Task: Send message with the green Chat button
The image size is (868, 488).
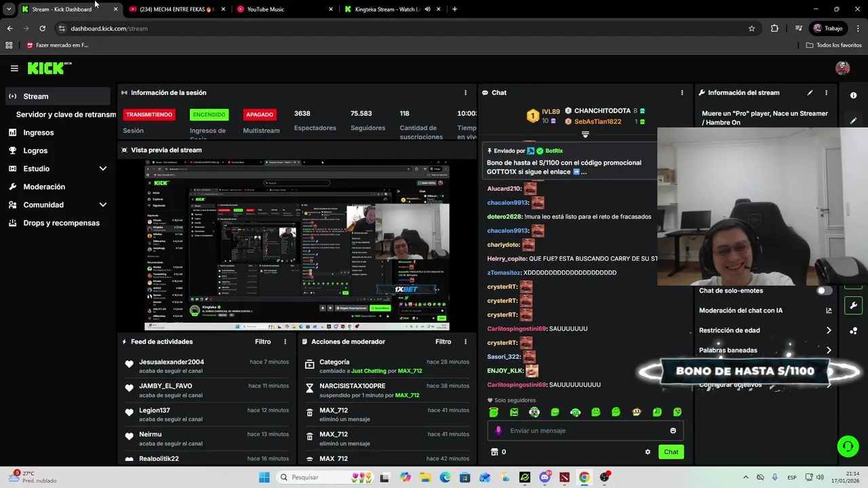Action: tap(671, 452)
